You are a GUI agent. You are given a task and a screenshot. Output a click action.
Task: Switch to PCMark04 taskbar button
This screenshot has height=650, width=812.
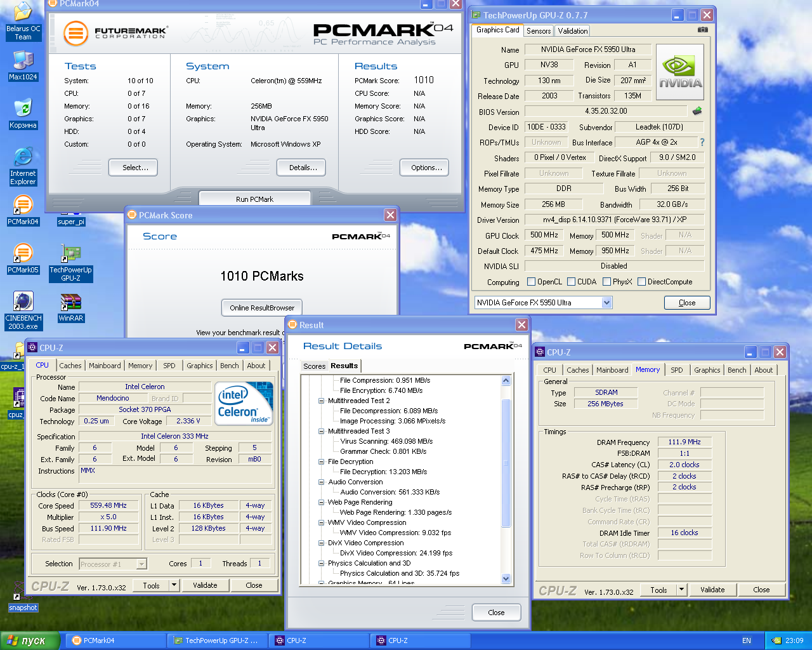(117, 640)
